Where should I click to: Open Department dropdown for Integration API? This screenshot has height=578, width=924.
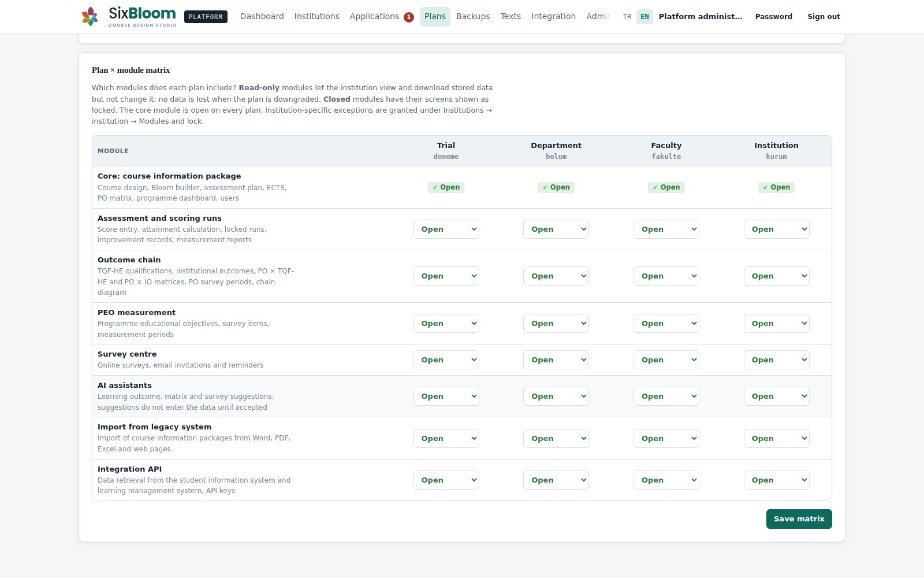[x=556, y=480]
